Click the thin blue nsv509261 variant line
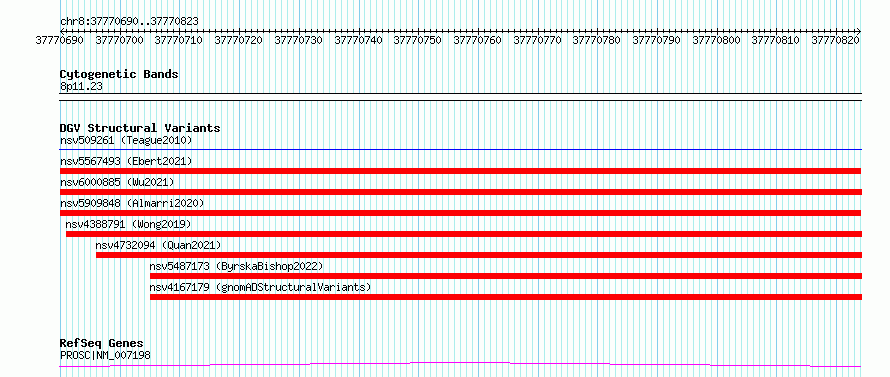 (460, 150)
